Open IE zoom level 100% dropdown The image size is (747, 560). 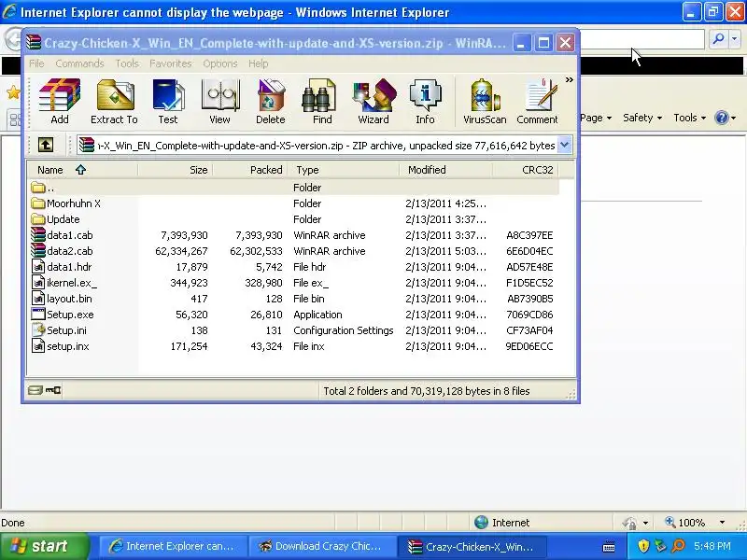722,523
